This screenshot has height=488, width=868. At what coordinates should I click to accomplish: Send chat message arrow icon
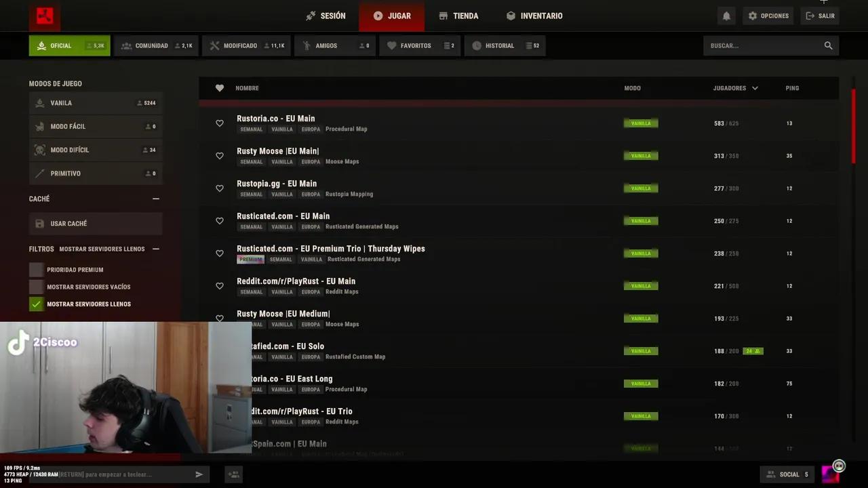(x=199, y=474)
